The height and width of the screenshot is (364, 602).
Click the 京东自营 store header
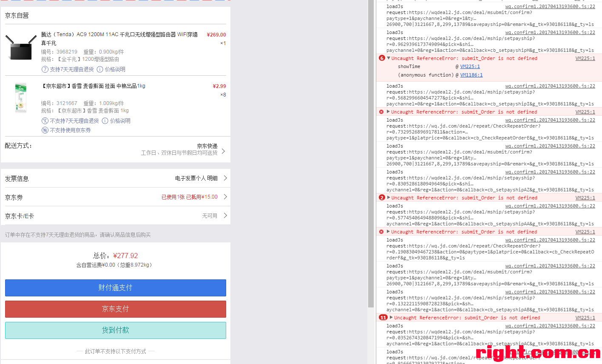tap(17, 15)
